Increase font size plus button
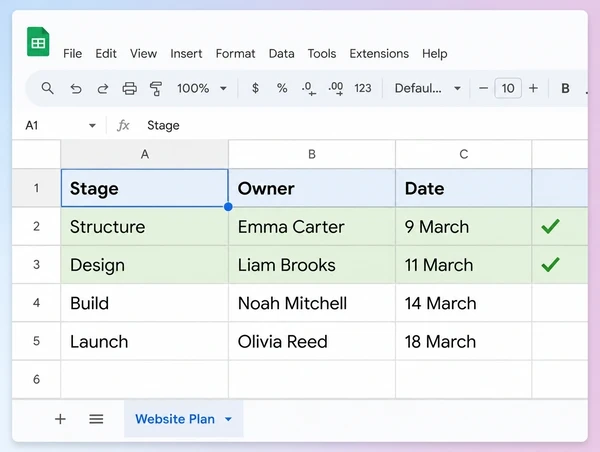This screenshot has width=600, height=452. [533, 88]
